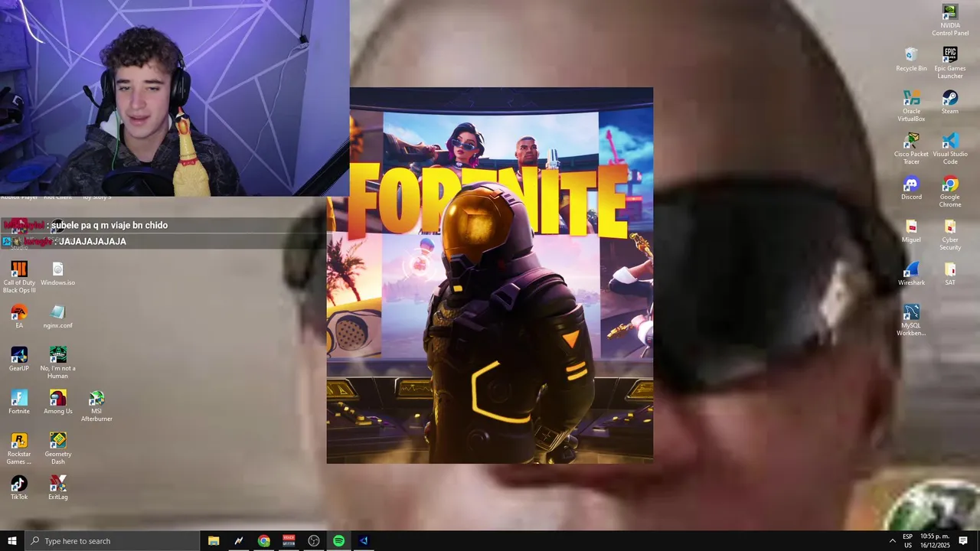Select the nginx.conf file
This screenshot has height=551, width=980.
[x=57, y=317]
